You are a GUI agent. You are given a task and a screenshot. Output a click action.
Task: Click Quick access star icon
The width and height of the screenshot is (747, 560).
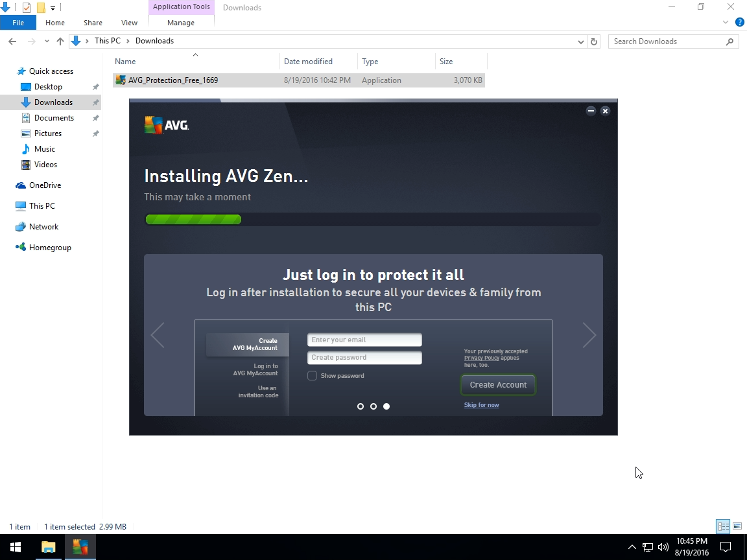21,71
